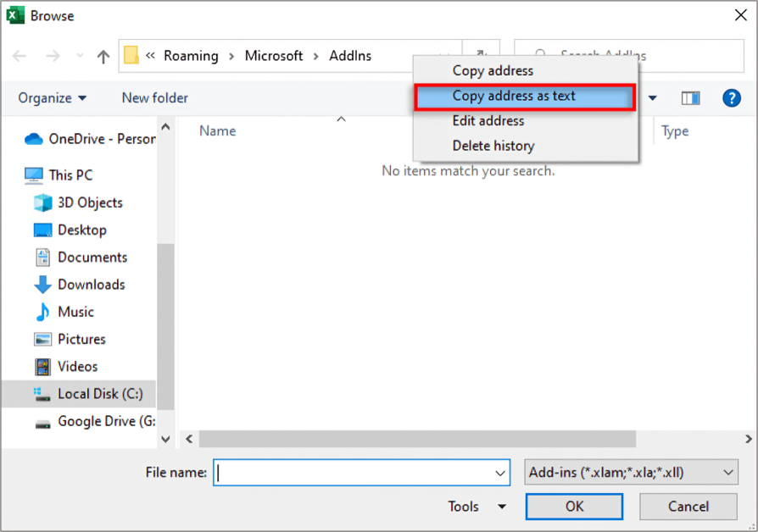Open the recent locations dropdown arrow
758x532 pixels.
click(x=80, y=56)
